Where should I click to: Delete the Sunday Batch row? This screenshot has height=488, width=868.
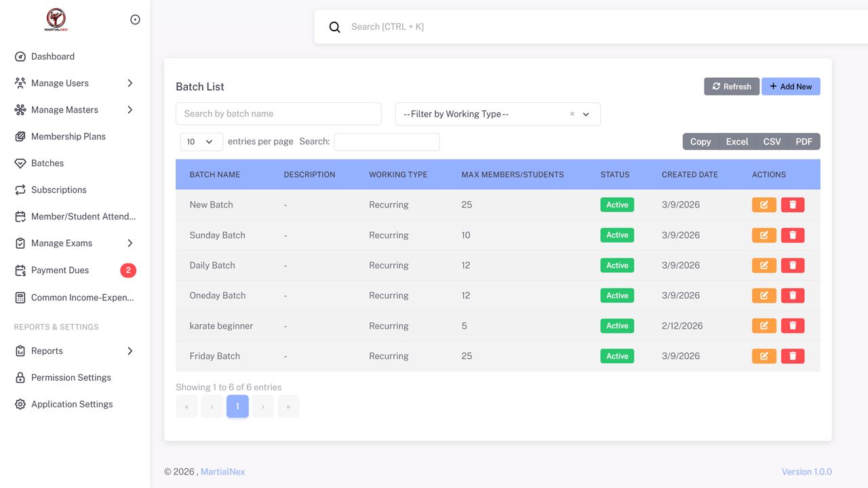tap(792, 235)
